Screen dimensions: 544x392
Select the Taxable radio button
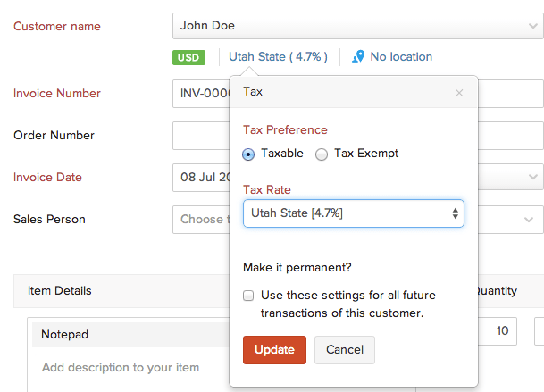pos(249,154)
